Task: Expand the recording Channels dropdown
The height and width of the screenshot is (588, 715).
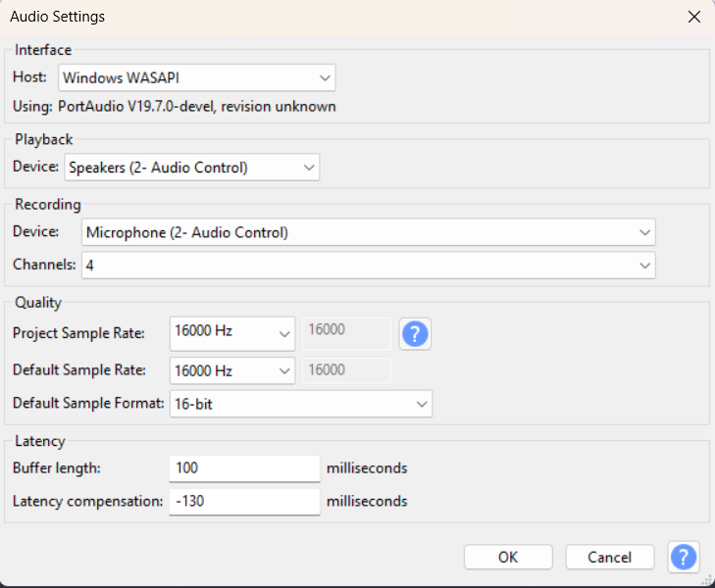Action: (368, 265)
